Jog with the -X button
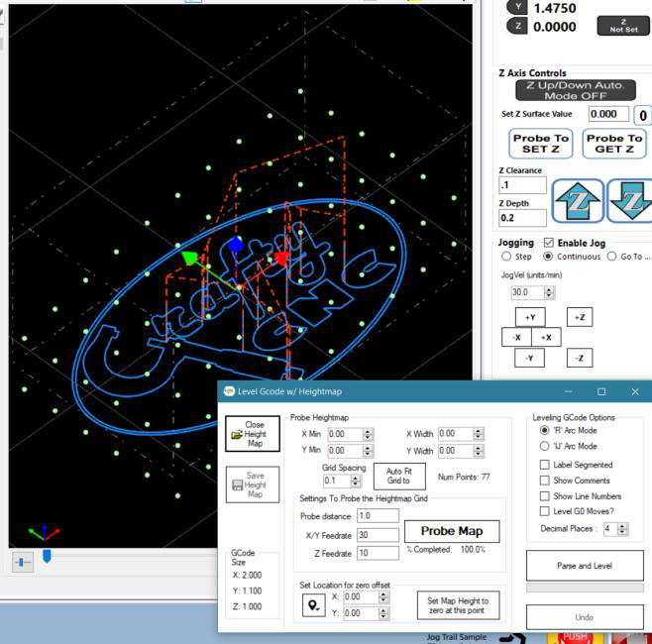Screen dimensions: 652x644 (516, 337)
